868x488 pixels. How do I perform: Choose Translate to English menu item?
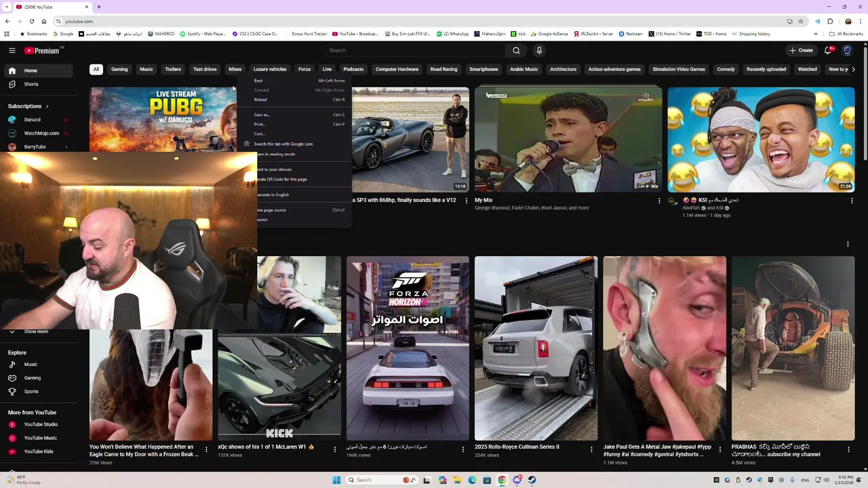(x=304, y=195)
